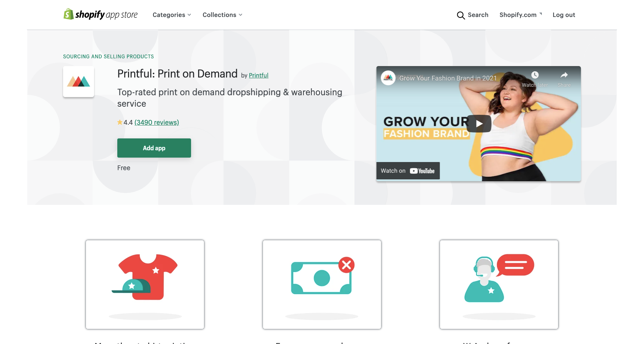Open the 3490 reviews link
Image resolution: width=644 pixels, height=344 pixels.
click(157, 122)
